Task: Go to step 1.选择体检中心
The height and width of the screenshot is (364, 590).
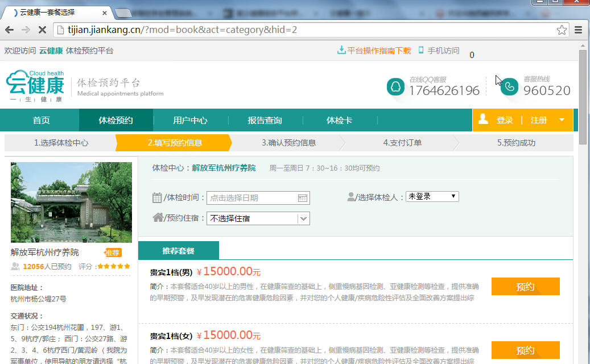Action: pyautogui.click(x=61, y=143)
